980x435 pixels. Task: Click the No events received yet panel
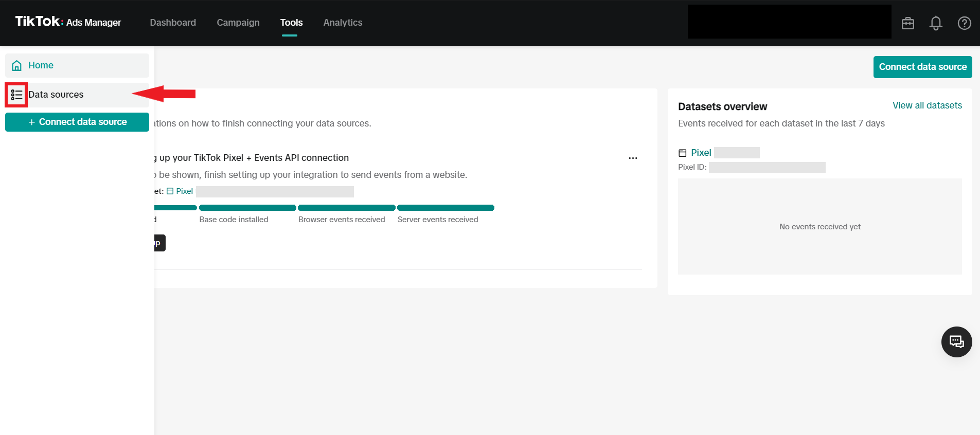click(x=819, y=227)
